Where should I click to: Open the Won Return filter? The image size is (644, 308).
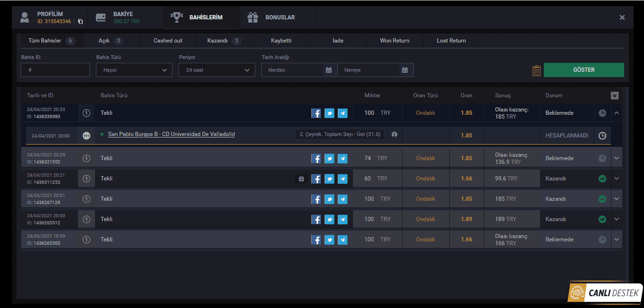395,41
